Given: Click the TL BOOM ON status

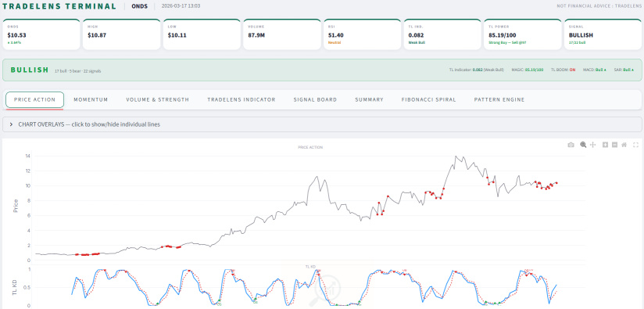Looking at the screenshot, I should tap(563, 70).
